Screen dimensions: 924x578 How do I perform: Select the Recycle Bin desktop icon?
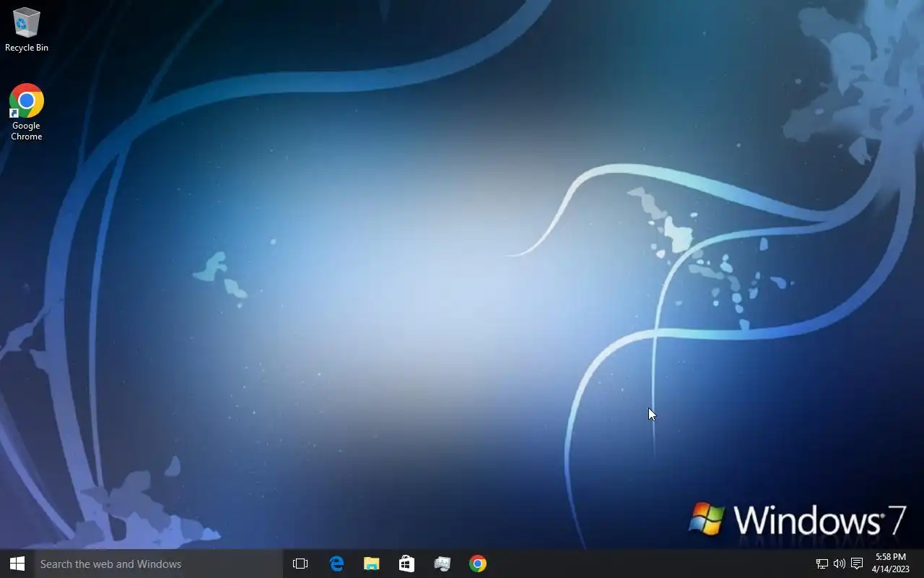tap(26, 30)
